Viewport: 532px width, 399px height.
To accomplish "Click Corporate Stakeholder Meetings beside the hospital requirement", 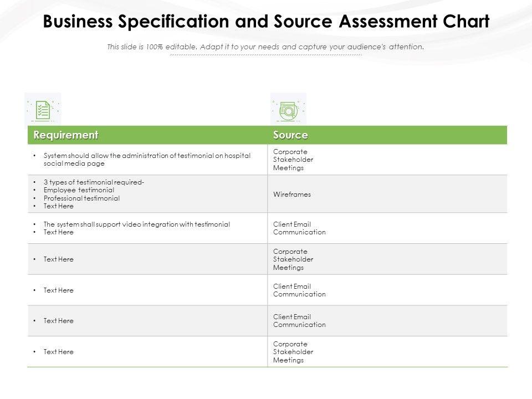I will point(293,160).
